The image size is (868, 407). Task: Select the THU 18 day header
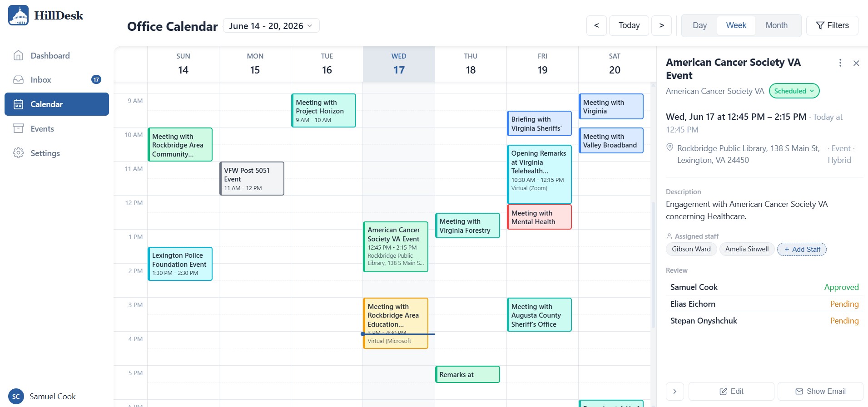[471, 64]
